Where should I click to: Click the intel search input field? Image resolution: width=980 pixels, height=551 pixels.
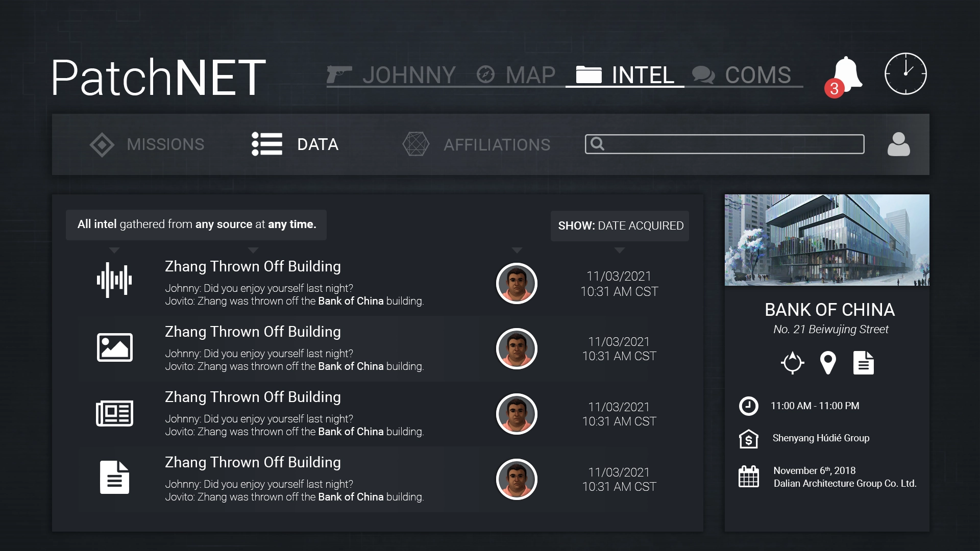[x=725, y=144]
